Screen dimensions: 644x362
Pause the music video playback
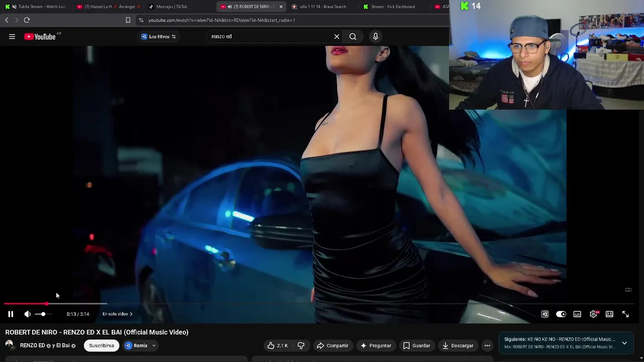tap(11, 314)
